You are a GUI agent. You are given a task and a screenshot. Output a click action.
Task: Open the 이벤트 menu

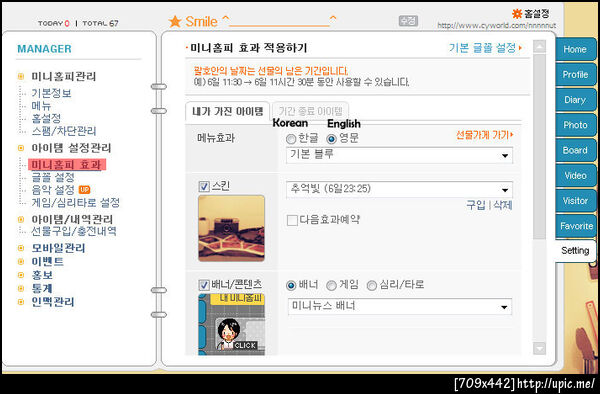coord(47,262)
